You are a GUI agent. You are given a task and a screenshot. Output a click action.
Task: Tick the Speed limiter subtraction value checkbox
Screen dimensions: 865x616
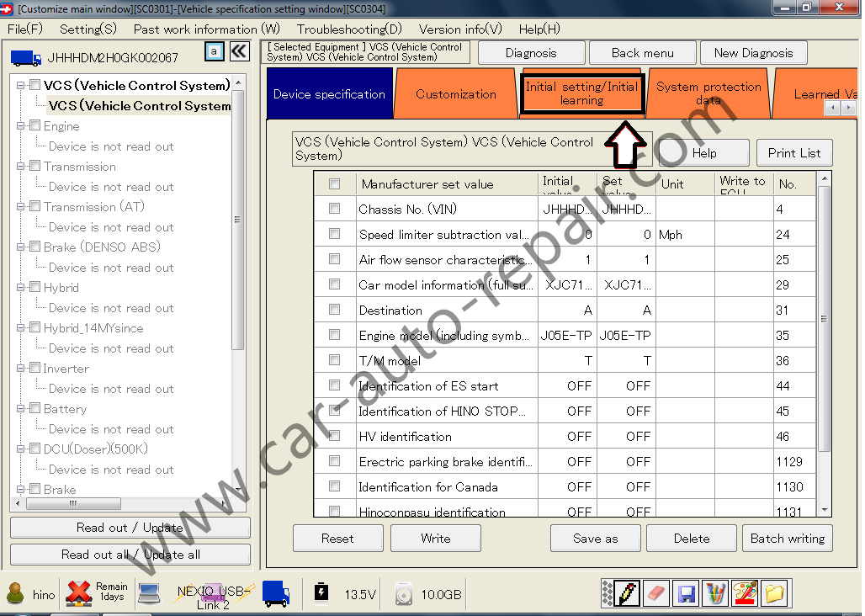coord(334,234)
